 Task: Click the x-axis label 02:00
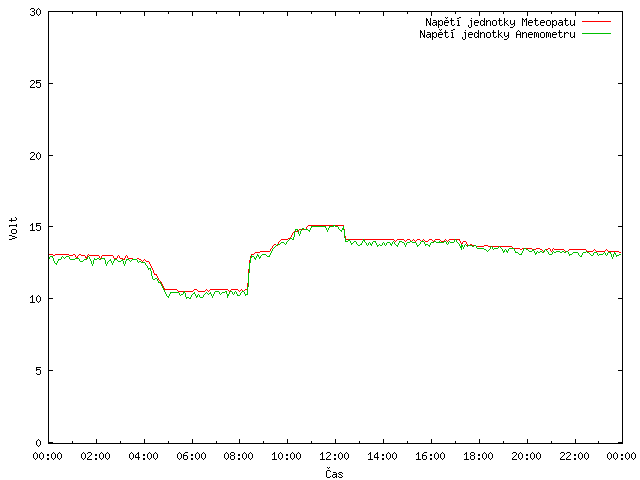click(x=96, y=456)
